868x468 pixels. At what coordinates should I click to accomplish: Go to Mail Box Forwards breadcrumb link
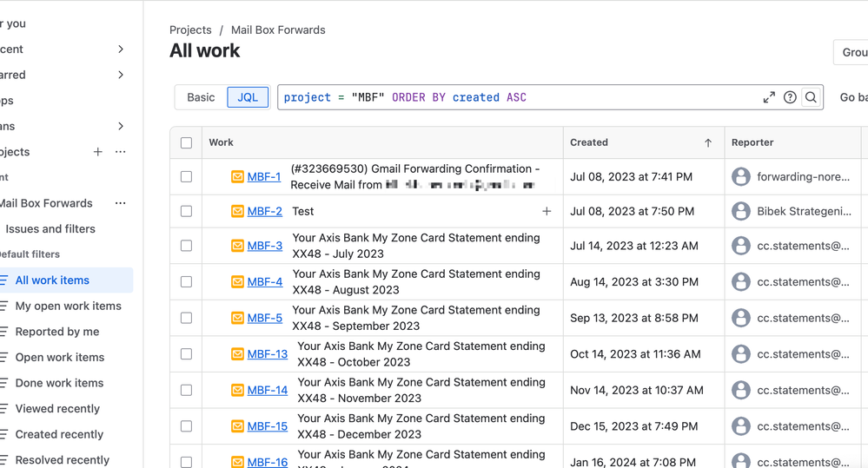278,30
